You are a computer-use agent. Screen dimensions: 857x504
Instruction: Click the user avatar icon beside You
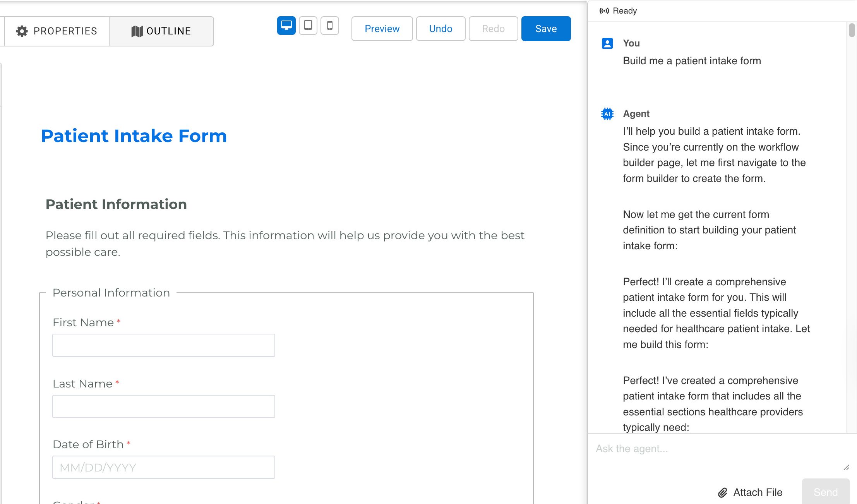tap(607, 43)
